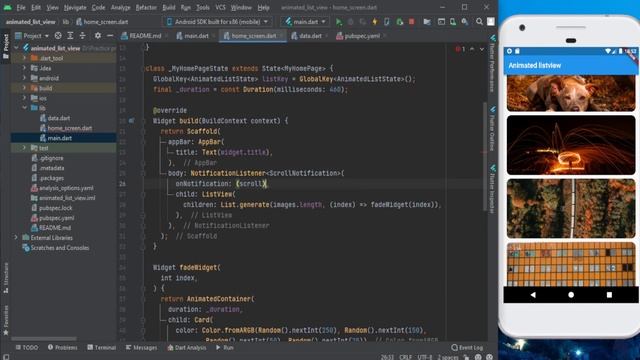640x360 pixels.
Task: Open the AVD manager device icon
Action: pyautogui.click(x=453, y=22)
